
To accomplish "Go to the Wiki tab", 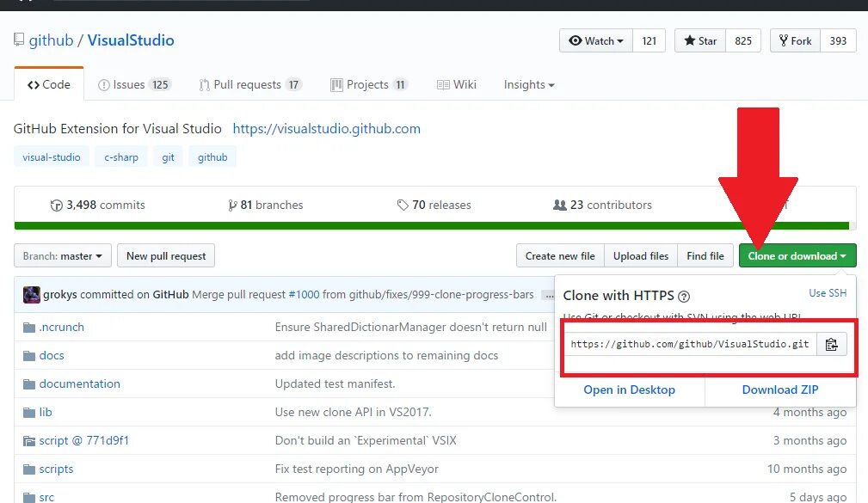I will (457, 84).
